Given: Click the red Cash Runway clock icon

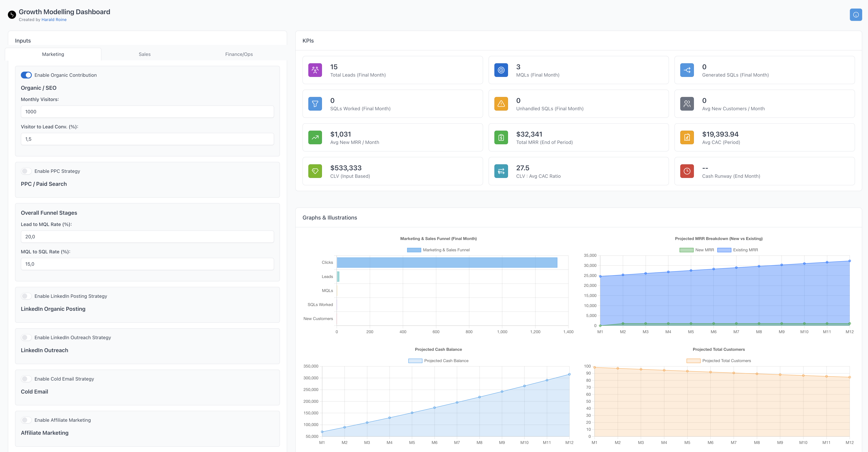Looking at the screenshot, I should (687, 171).
